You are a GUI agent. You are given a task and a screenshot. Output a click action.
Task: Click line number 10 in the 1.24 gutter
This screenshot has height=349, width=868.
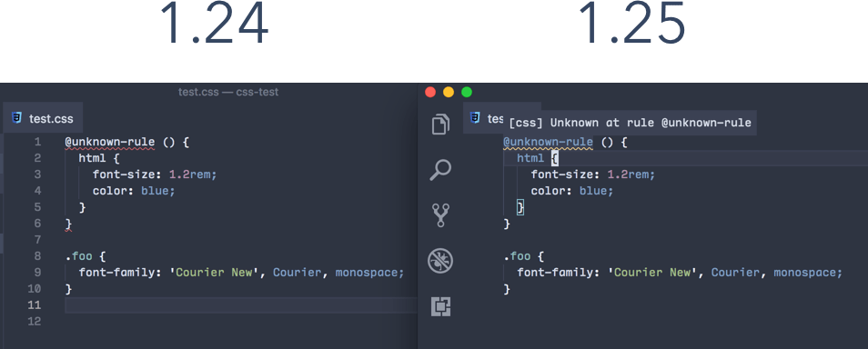coord(34,289)
